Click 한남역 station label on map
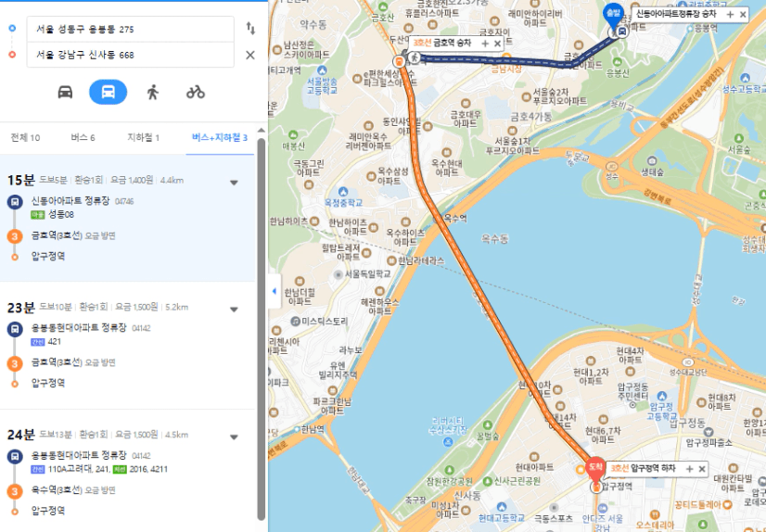Screen dimensions: 766x532 click(312, 429)
